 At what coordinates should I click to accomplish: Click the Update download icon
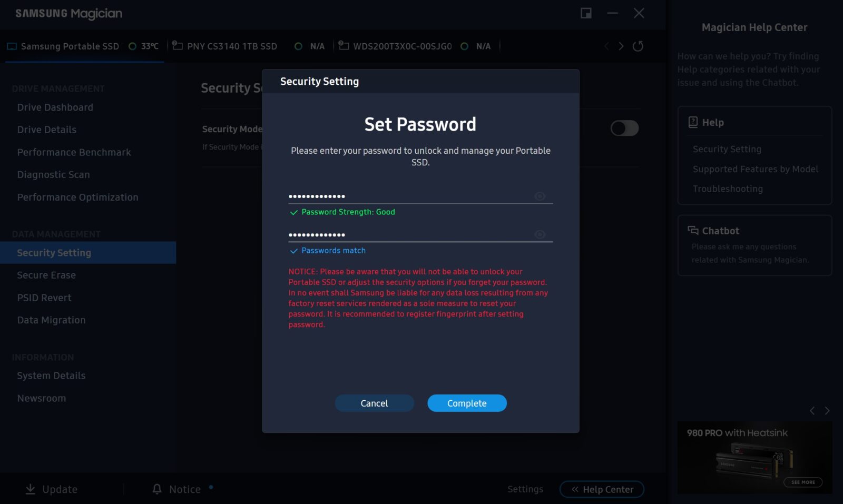coord(31,489)
